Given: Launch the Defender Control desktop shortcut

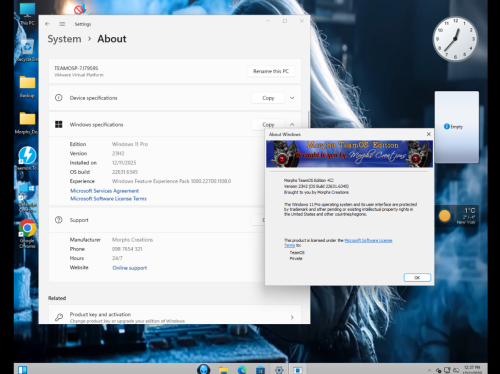Looking at the screenshot, I should click(27, 197).
